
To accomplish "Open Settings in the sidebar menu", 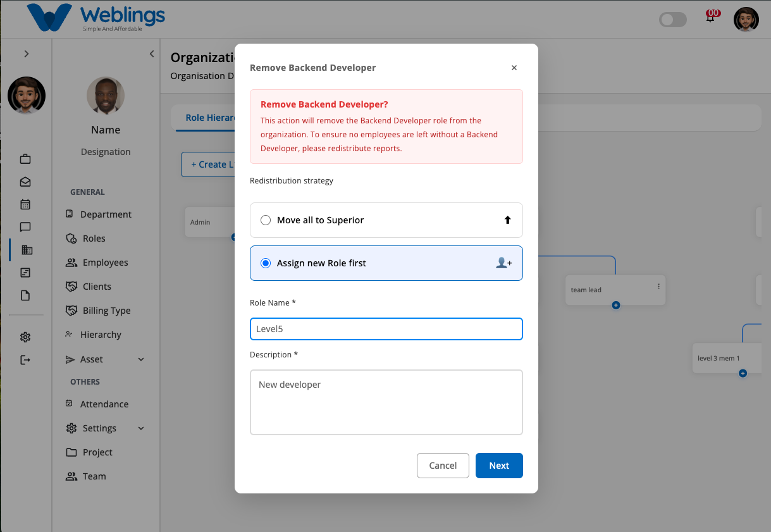I will tap(99, 428).
